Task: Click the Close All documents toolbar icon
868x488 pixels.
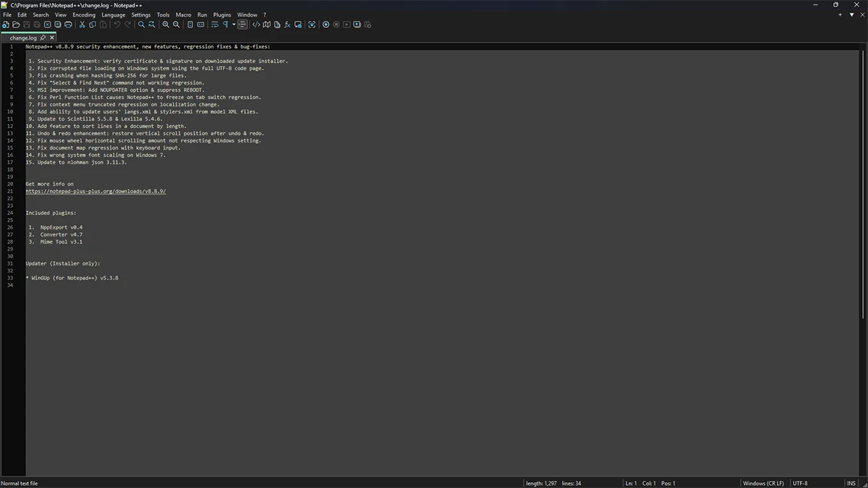Action: click(x=58, y=25)
